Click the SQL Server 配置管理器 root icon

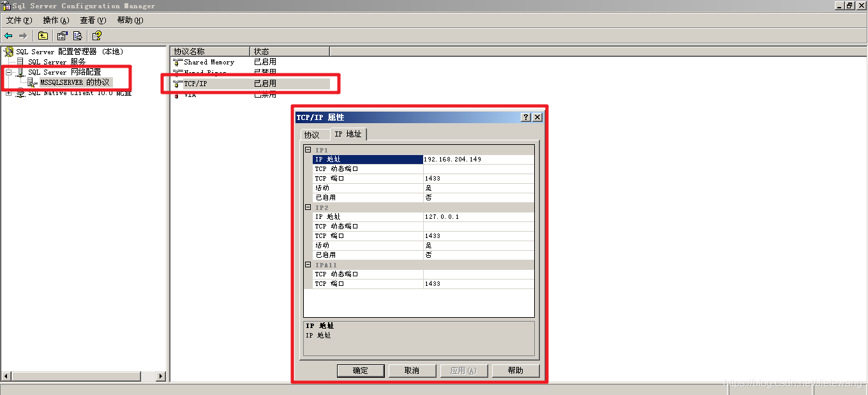coord(9,52)
